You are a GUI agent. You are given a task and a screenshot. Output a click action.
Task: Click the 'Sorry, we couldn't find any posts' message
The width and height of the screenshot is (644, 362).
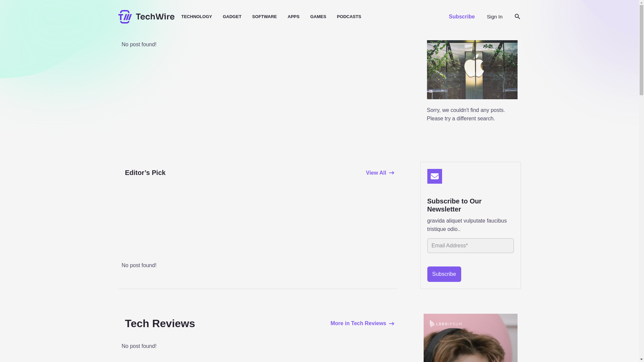pos(466,114)
